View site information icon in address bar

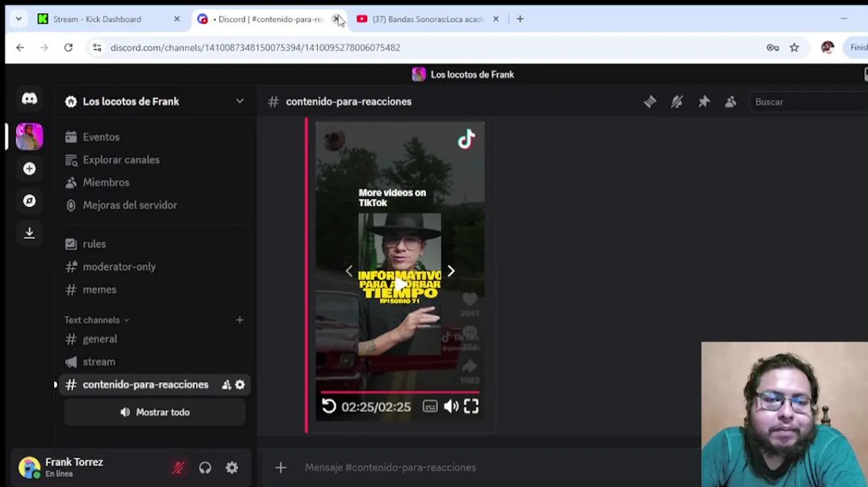tap(97, 47)
